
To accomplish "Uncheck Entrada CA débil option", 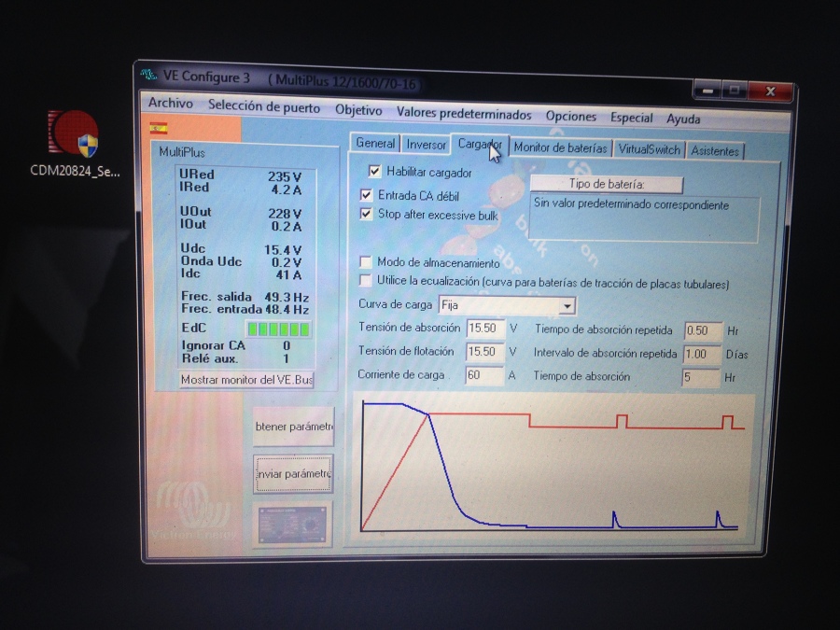I will pos(367,196).
